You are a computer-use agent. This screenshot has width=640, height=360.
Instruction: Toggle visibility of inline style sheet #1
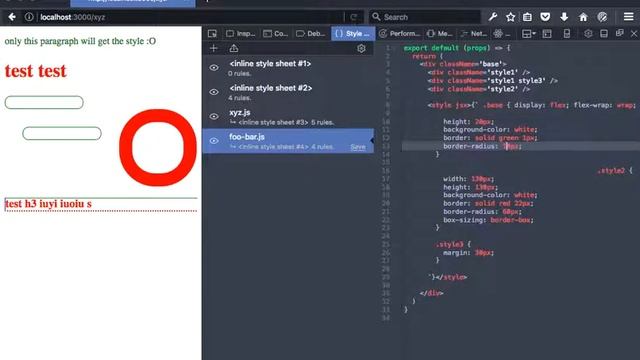click(x=214, y=68)
